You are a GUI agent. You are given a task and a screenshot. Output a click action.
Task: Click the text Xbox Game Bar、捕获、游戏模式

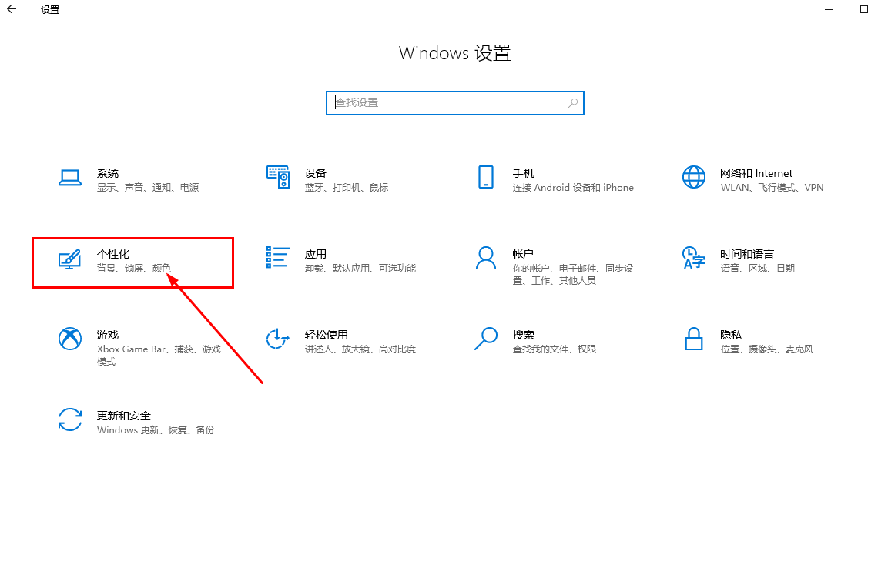[x=159, y=356]
